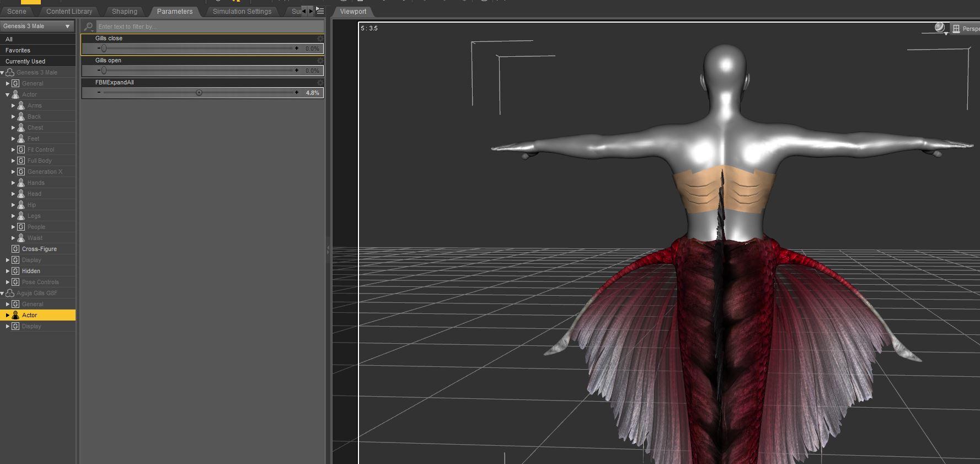Show the Favorites parameter list
Screen dimensions: 980x464
18,50
